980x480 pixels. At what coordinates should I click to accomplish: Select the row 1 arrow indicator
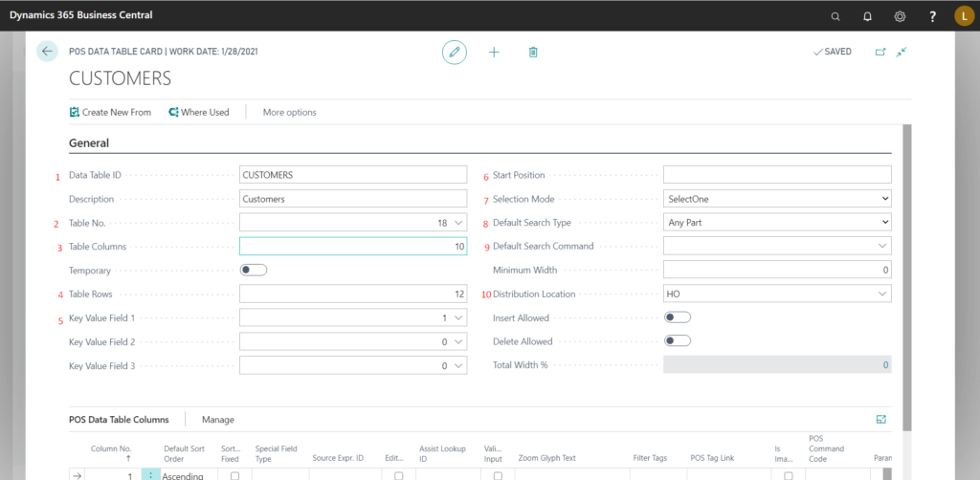pos(77,475)
